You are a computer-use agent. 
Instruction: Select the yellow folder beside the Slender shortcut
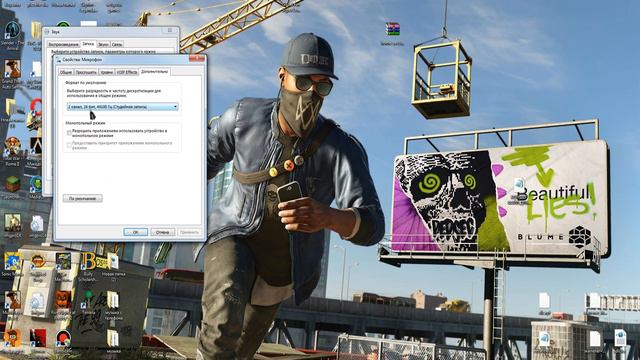37,31
